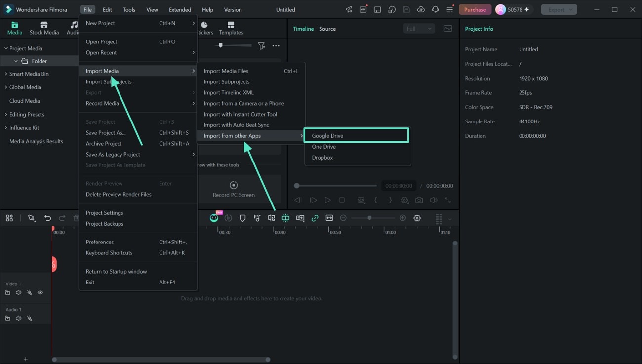Choose Import Media Files menu entry
Screen dimensions: 642x364
[x=251, y=71]
